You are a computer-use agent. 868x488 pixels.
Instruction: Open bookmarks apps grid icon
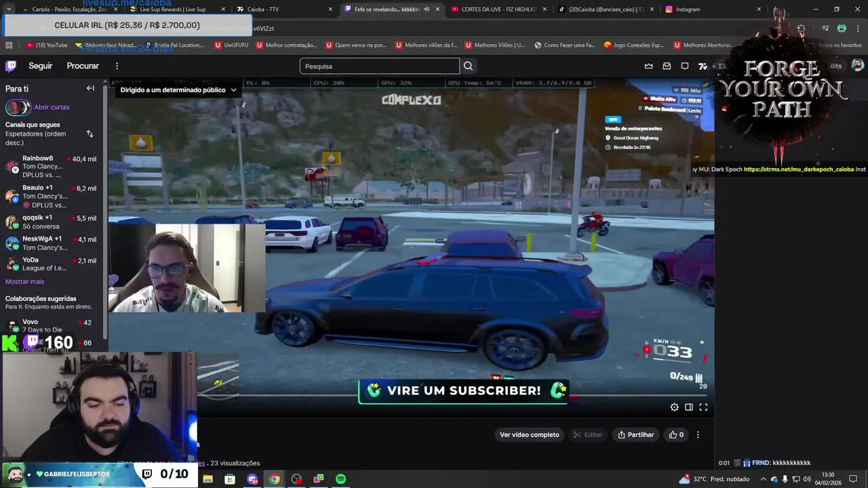tap(9, 45)
